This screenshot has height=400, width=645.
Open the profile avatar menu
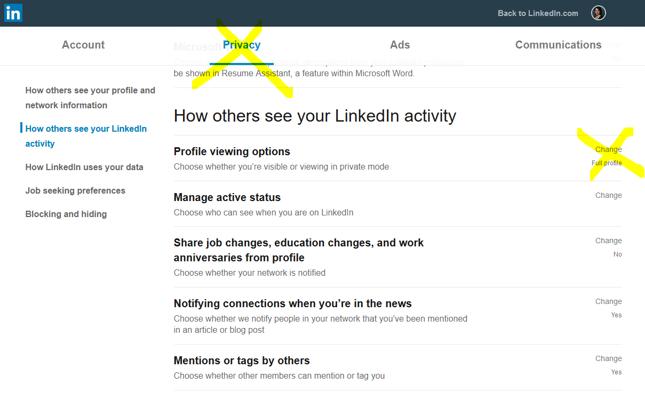point(598,13)
